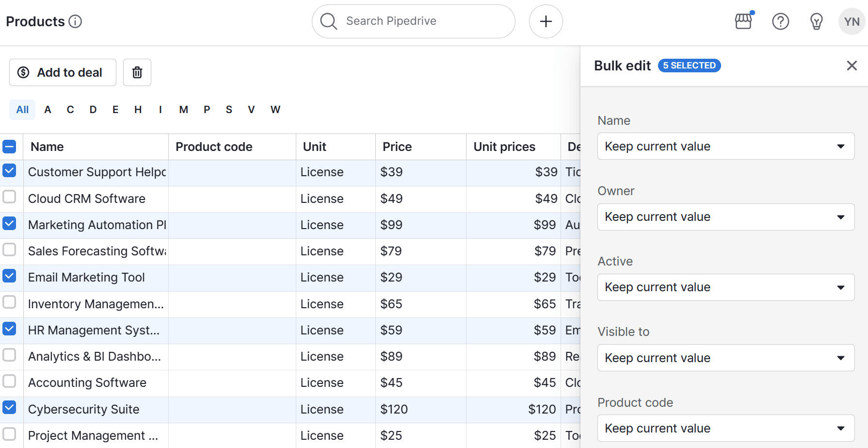868x448 pixels.
Task: Delete selected products with trash icon
Action: 137,72
